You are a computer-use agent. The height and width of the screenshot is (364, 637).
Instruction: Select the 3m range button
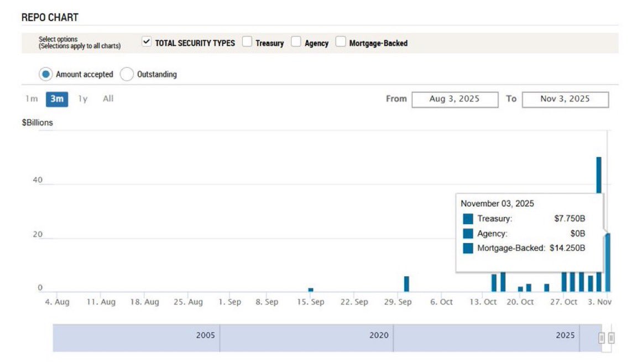pos(57,99)
